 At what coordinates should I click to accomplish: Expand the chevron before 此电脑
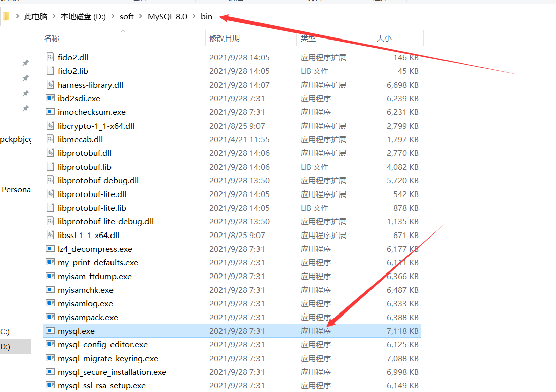pyautogui.click(x=17, y=16)
